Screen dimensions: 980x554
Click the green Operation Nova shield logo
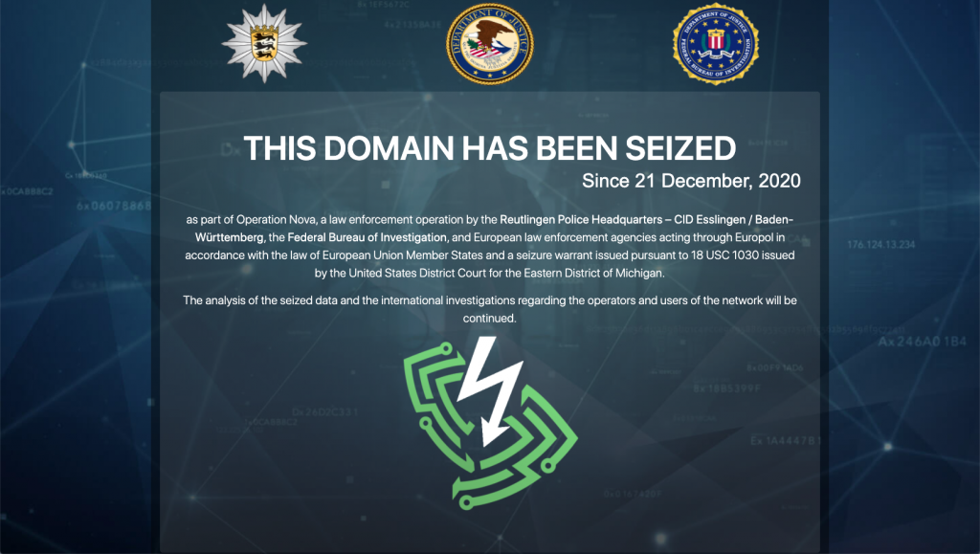click(x=490, y=423)
